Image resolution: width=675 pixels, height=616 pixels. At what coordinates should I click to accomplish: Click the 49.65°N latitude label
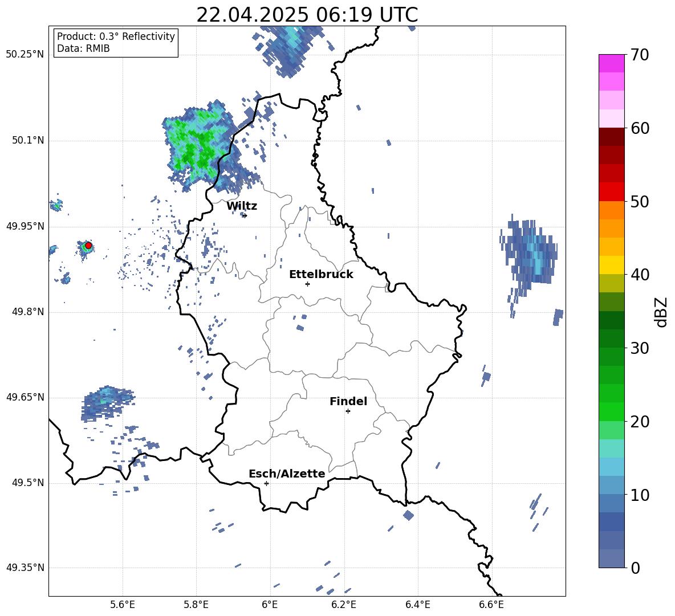25,397
